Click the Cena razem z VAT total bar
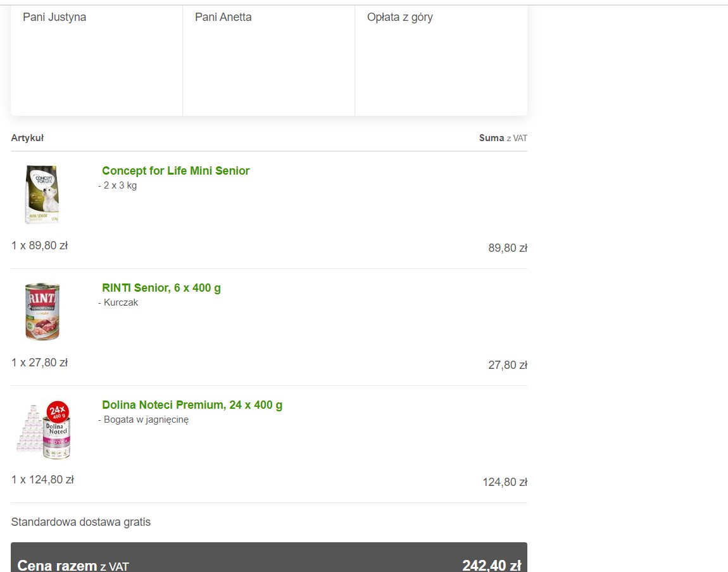 269,557
